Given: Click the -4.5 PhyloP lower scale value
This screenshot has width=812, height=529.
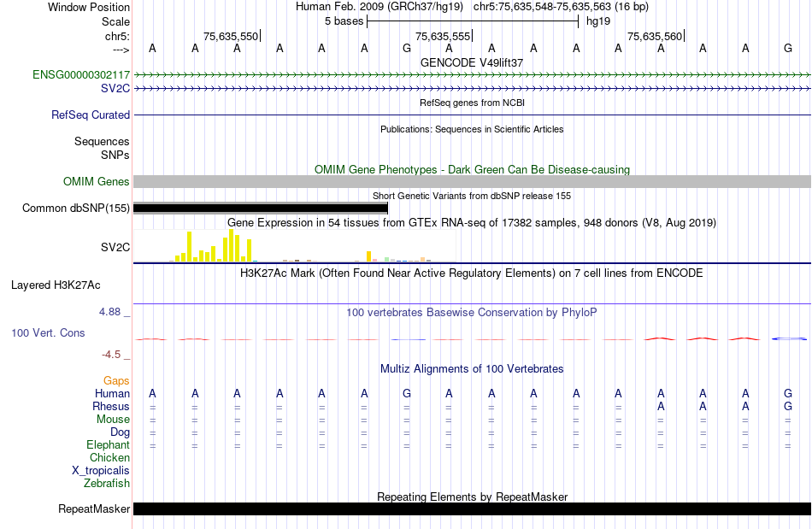Looking at the screenshot, I should click(x=111, y=355).
